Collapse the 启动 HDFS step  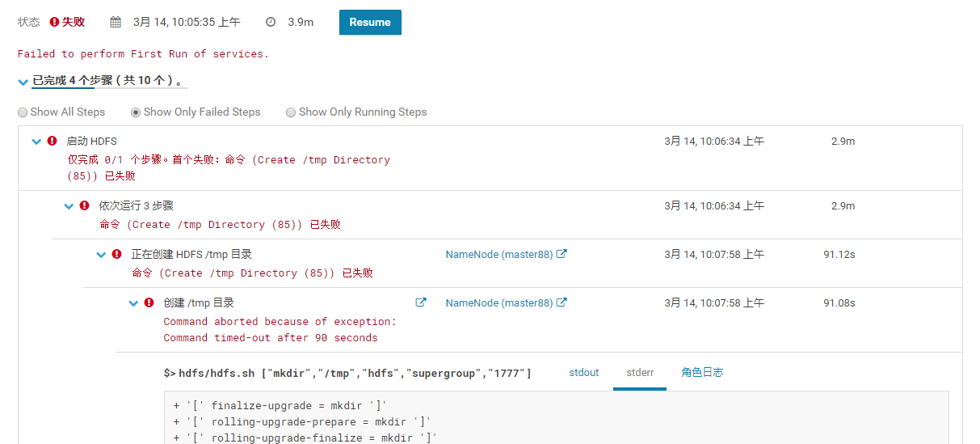(36, 142)
